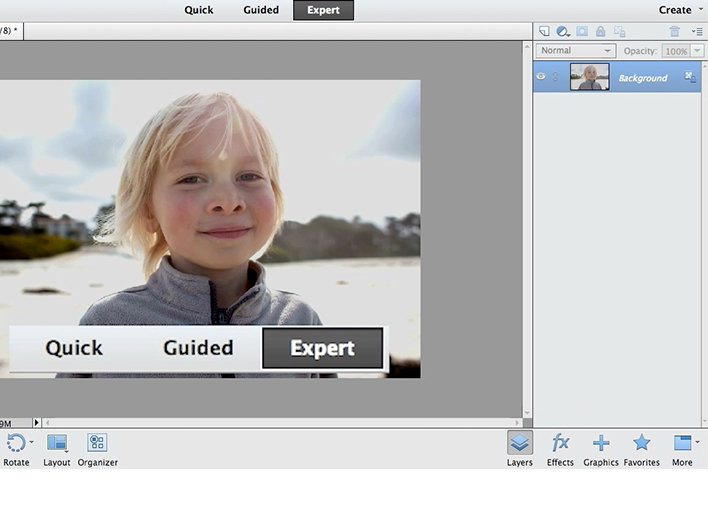The height and width of the screenshot is (510, 708).
Task: Click the horizontal scrollbar right arrow
Action: coord(517,423)
